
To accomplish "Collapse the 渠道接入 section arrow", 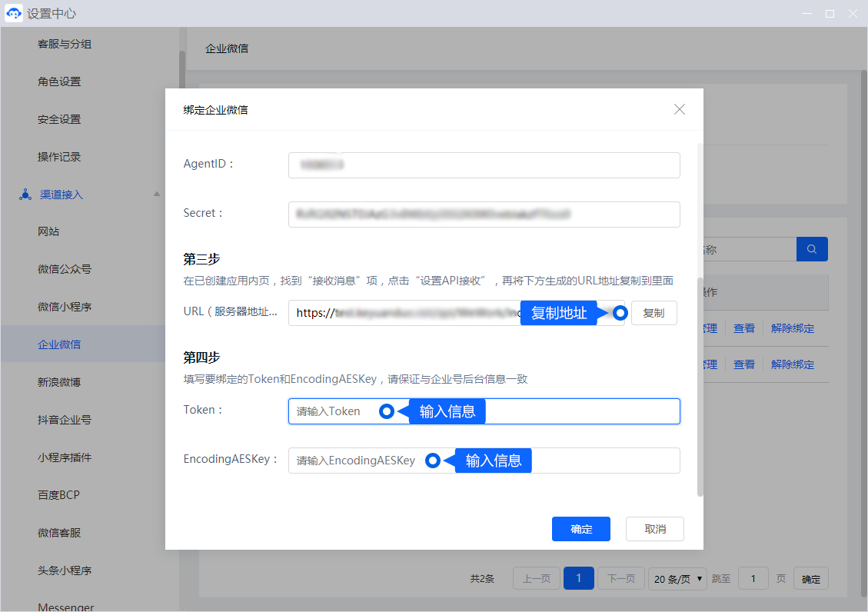I will pos(157,195).
